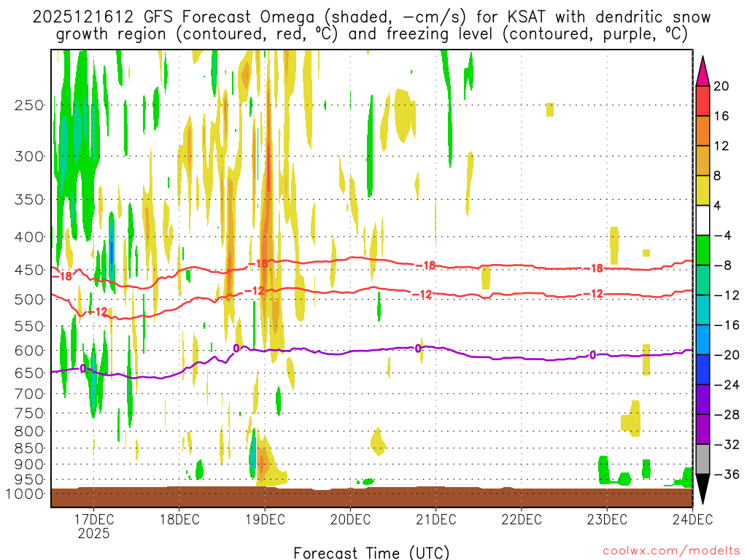Viewport: 747px width, 560px height.
Task: Click the 650 pressure level label
Action: coord(29,373)
